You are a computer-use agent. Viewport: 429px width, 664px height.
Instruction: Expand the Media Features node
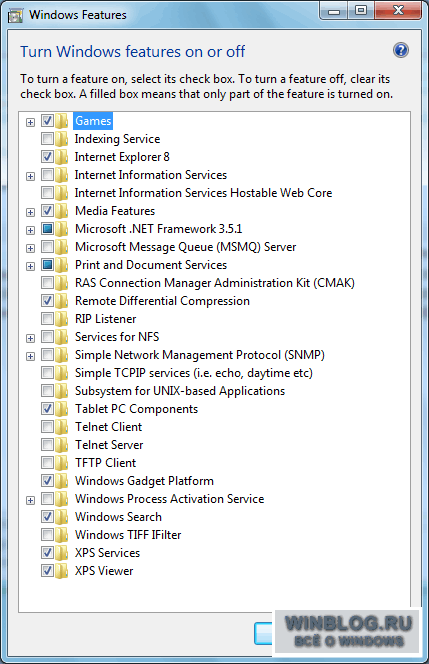tap(30, 212)
